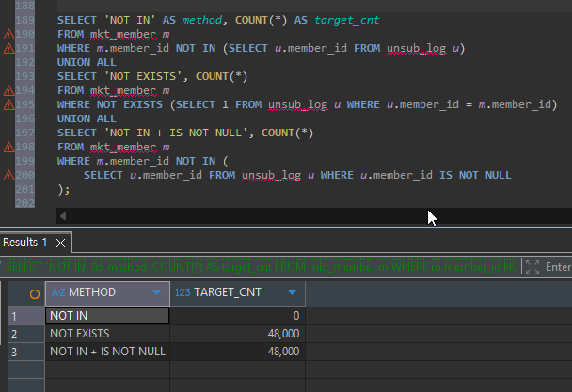Click 'NOT IN + IS NOT NULL' string on line 197
Screen dimensions: 572x392
click(x=179, y=133)
